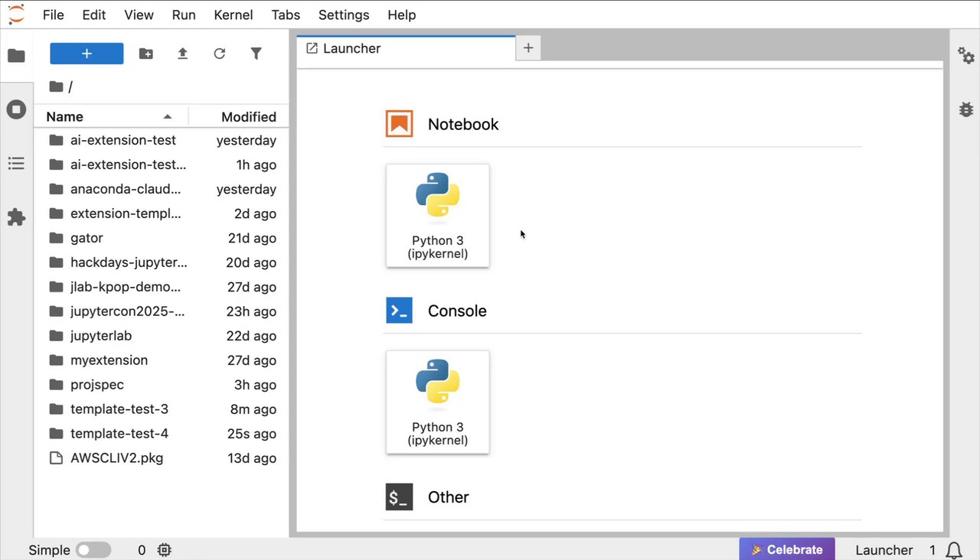Image resolution: width=980 pixels, height=560 pixels.
Task: Open the View menu
Action: 139,15
